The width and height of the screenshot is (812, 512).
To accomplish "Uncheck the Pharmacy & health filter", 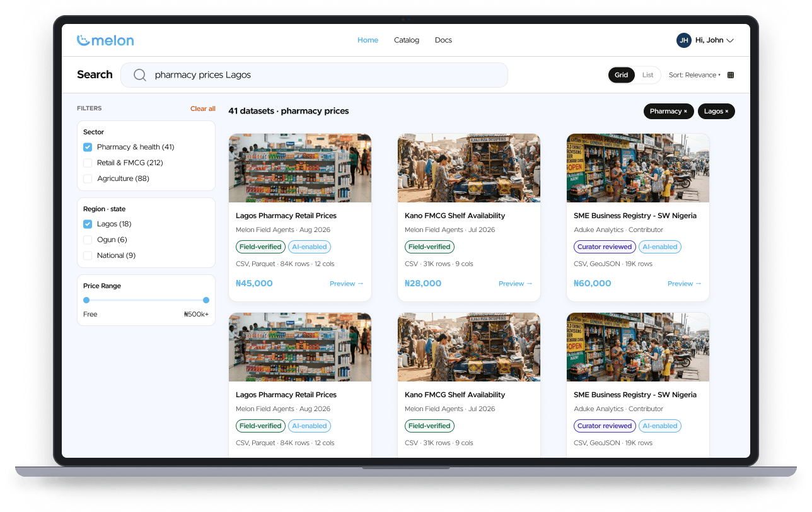I will coord(88,147).
